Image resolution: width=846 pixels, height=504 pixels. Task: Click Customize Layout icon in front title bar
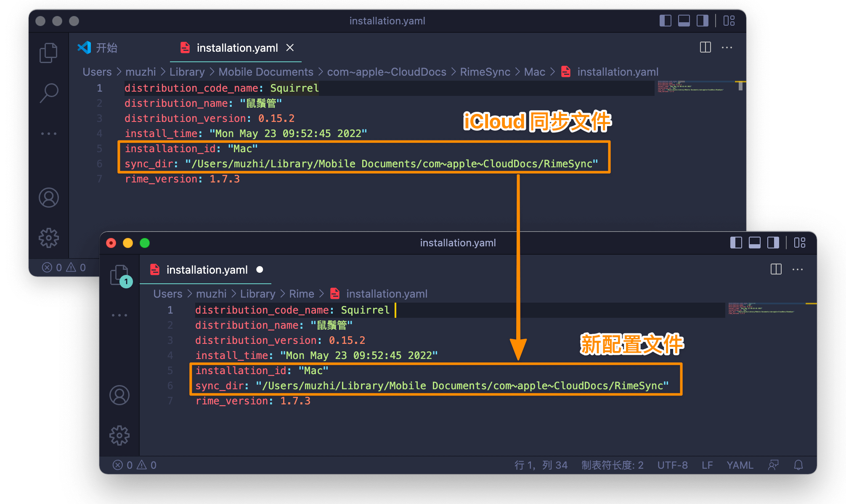(800, 243)
